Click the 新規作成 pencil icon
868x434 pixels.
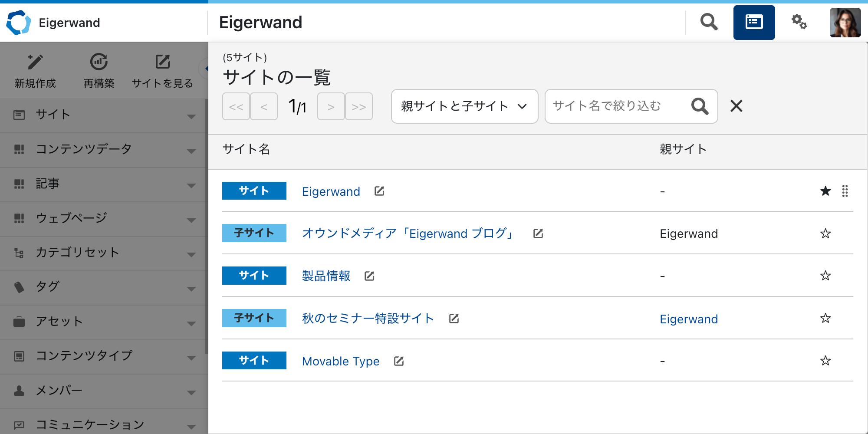[x=35, y=62]
